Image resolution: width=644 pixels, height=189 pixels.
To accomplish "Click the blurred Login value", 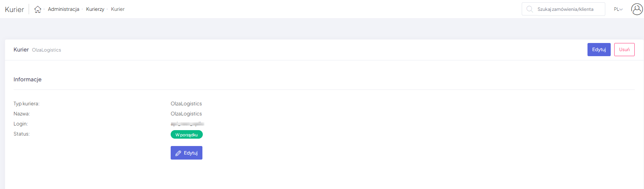I will coord(187,124).
